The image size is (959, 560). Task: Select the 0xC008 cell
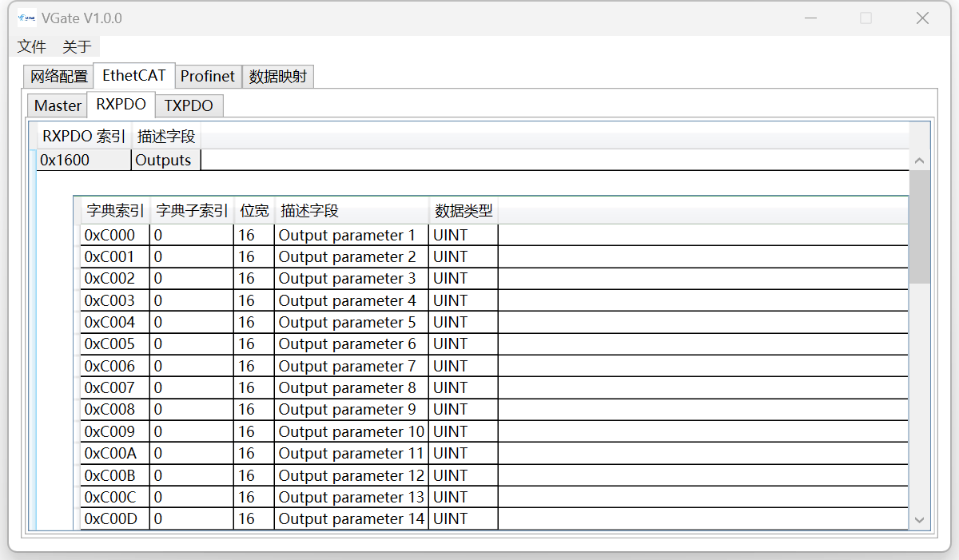115,409
